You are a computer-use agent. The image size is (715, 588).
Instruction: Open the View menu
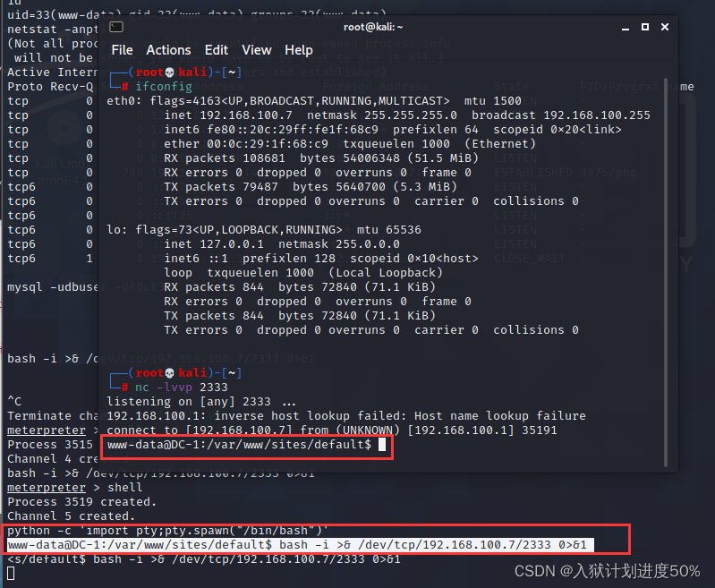256,50
